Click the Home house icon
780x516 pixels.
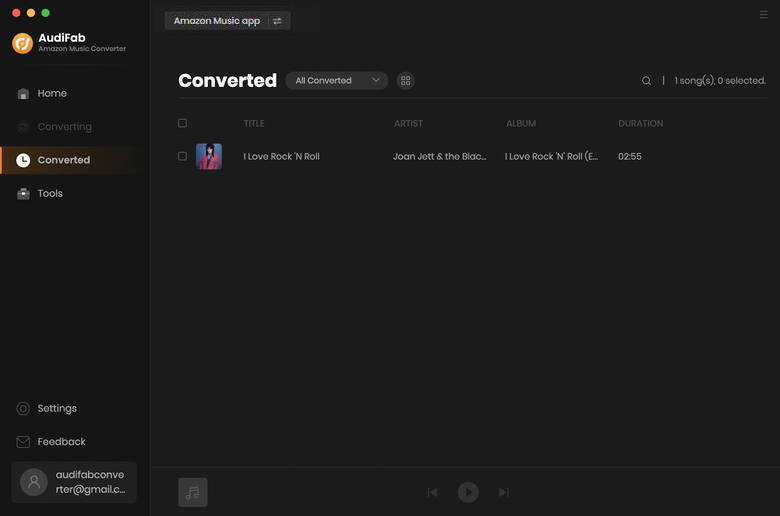click(23, 94)
